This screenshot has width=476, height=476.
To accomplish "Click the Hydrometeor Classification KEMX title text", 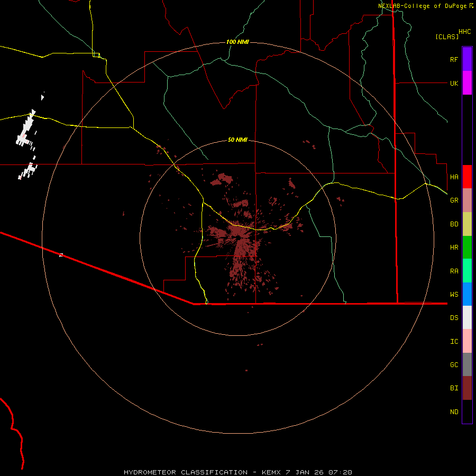I will pyautogui.click(x=237, y=472).
